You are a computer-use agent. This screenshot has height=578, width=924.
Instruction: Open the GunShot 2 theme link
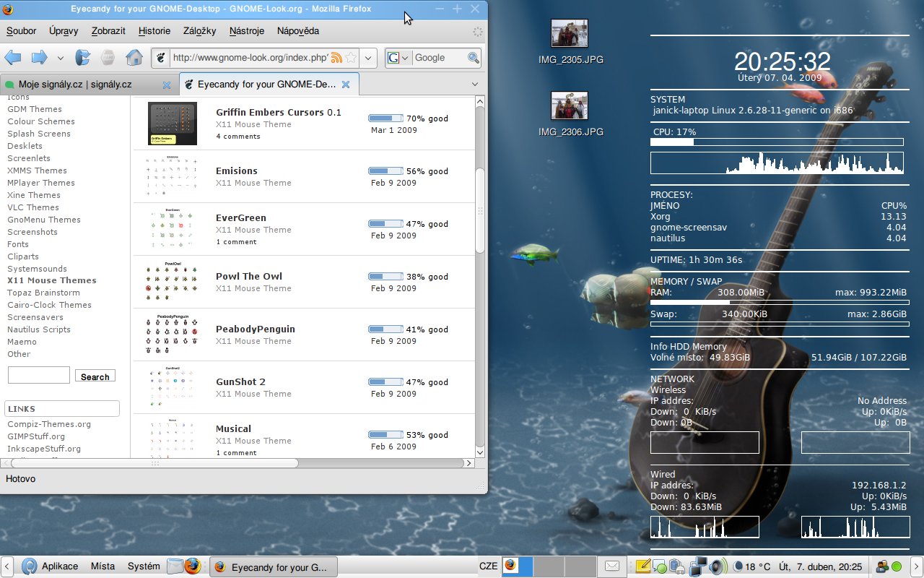pos(240,381)
